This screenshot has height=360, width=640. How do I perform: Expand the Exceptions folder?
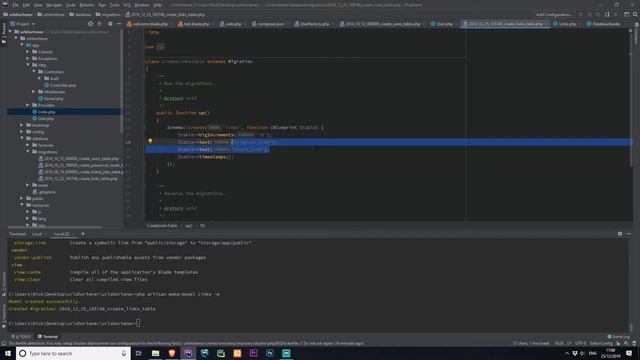pyautogui.click(x=28, y=59)
